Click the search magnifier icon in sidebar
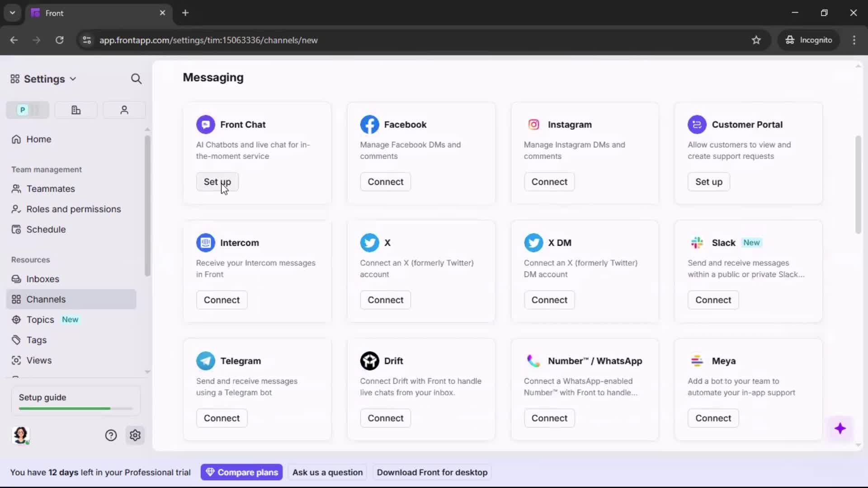The height and width of the screenshot is (488, 868). point(136,79)
